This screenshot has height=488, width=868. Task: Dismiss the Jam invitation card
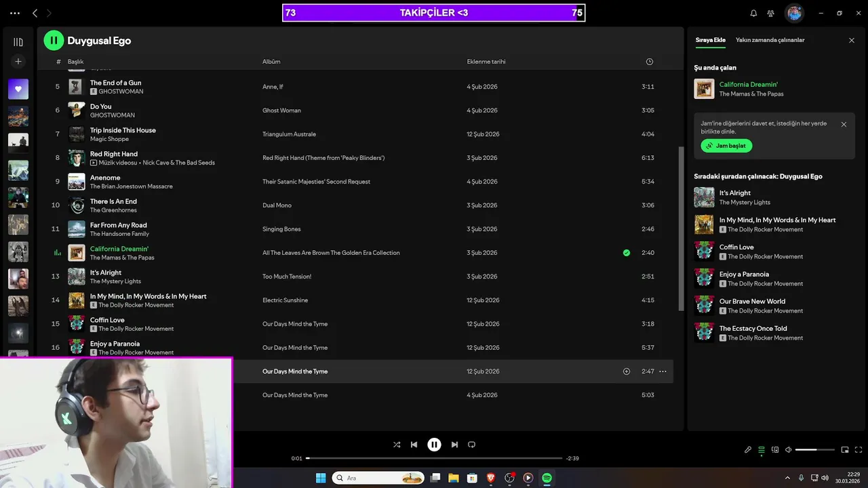click(x=844, y=124)
